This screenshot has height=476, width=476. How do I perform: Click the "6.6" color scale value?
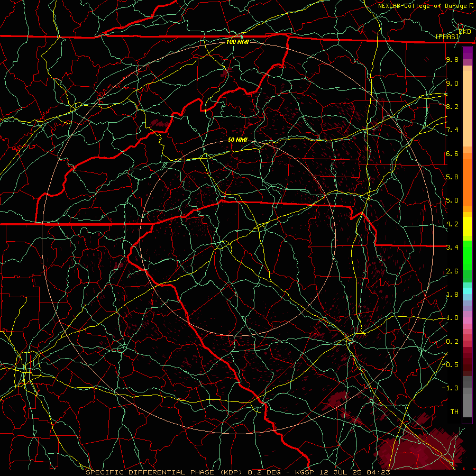point(452,153)
